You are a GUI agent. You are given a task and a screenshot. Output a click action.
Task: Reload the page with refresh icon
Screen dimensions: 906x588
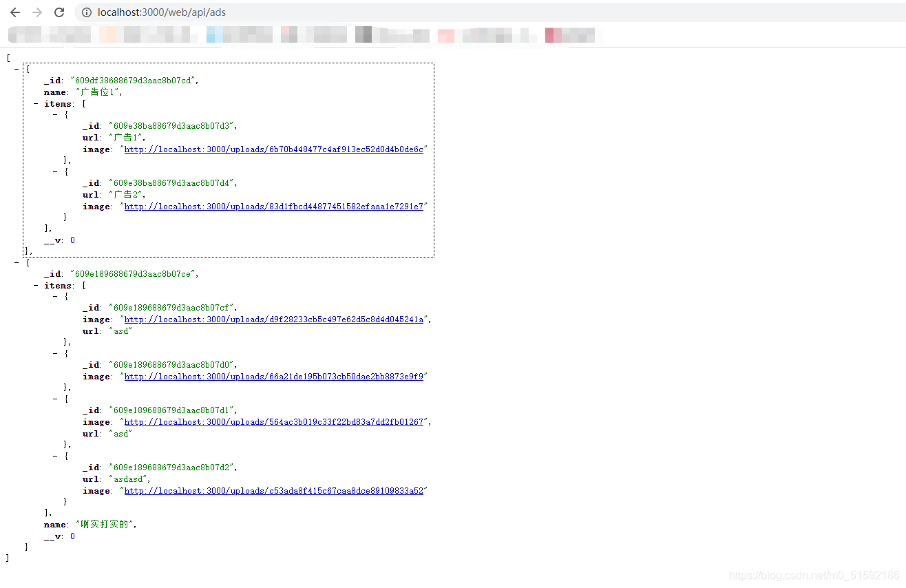59,12
